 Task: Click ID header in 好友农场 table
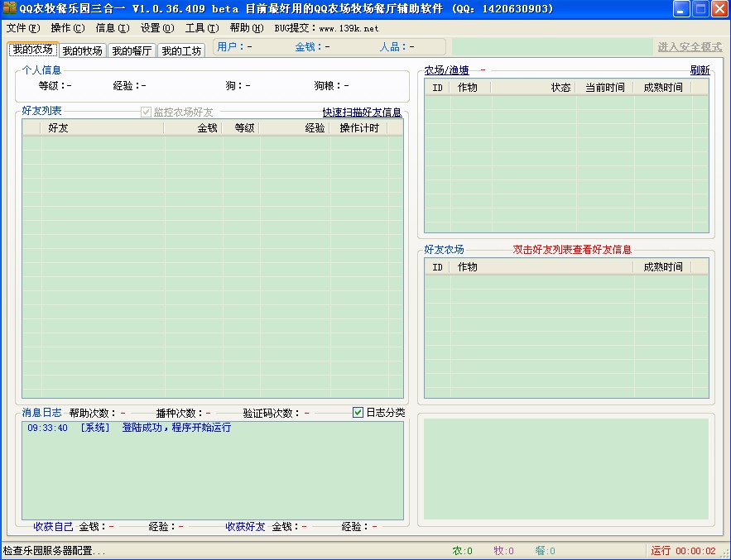click(x=437, y=267)
